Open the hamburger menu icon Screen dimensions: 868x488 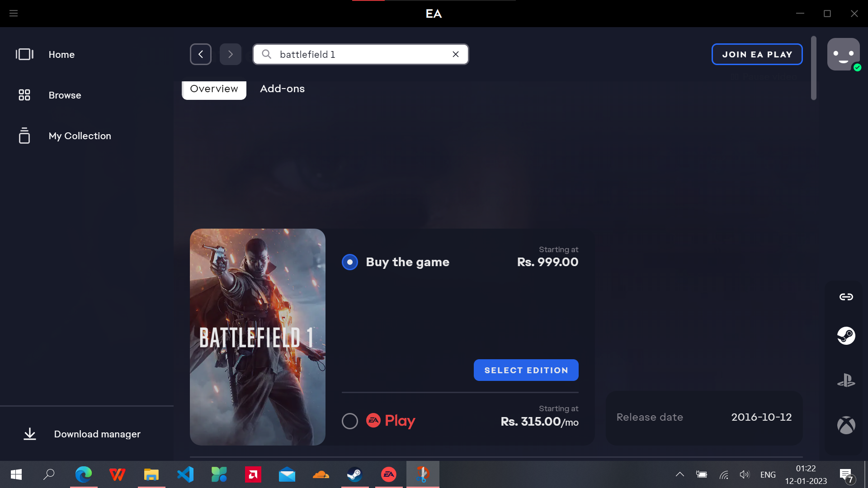coord(14,14)
